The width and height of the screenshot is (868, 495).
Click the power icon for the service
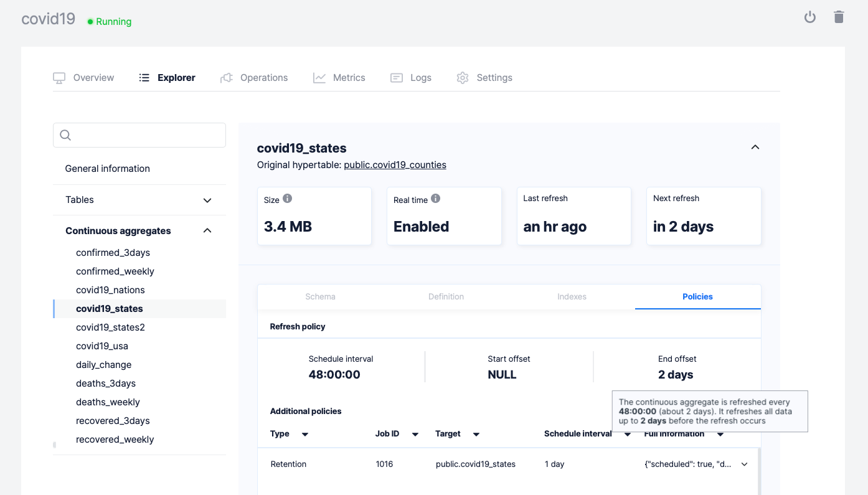coord(809,17)
